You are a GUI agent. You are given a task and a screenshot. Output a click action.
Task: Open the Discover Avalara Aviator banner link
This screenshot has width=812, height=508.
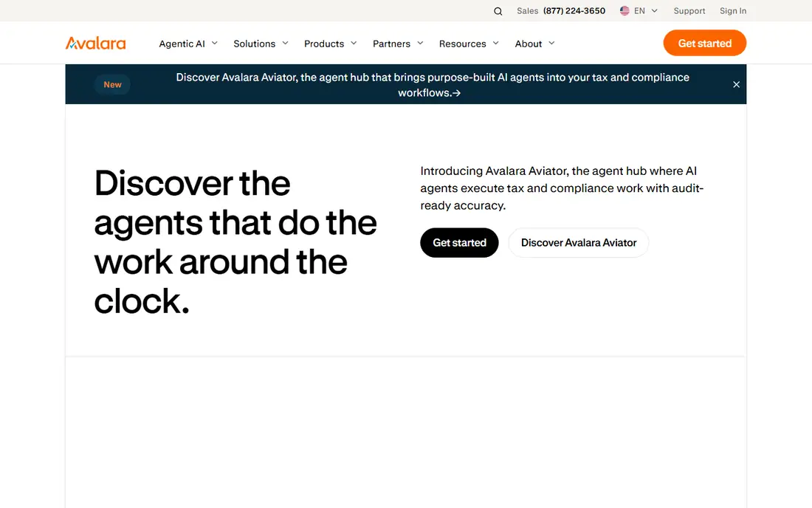433,85
